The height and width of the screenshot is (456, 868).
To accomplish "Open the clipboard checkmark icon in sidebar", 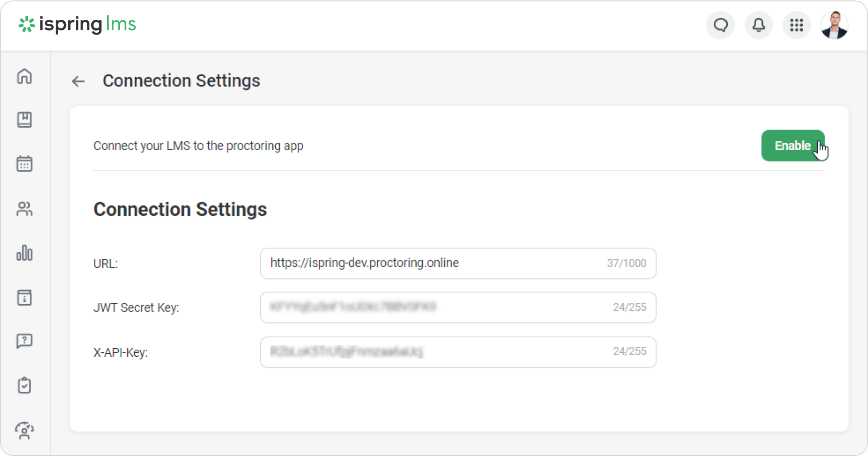I will 24,385.
